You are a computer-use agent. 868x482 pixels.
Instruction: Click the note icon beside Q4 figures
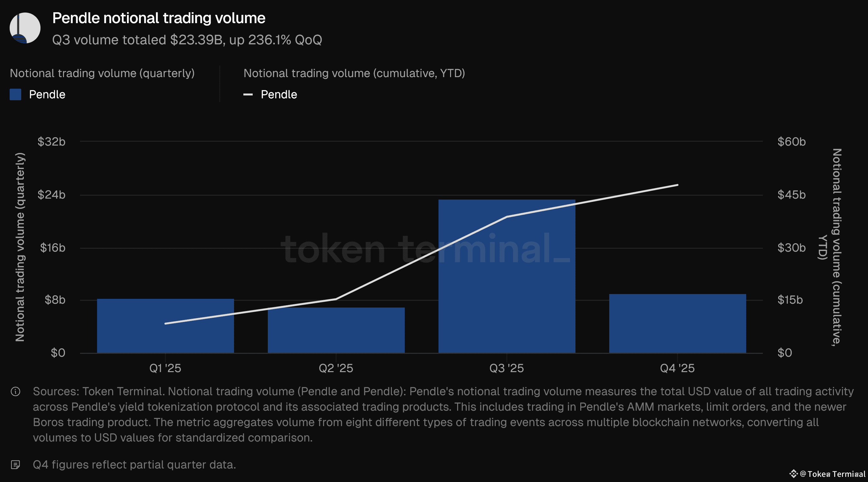pyautogui.click(x=15, y=465)
